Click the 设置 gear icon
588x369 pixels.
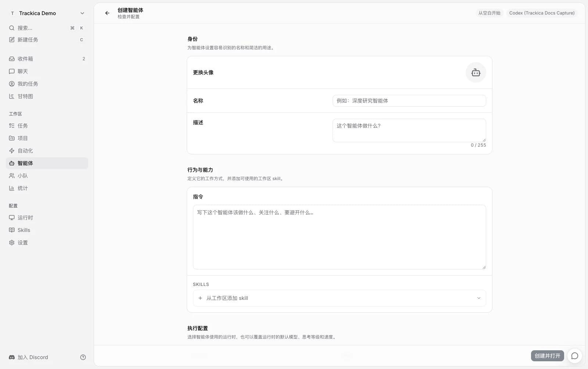tap(12, 243)
